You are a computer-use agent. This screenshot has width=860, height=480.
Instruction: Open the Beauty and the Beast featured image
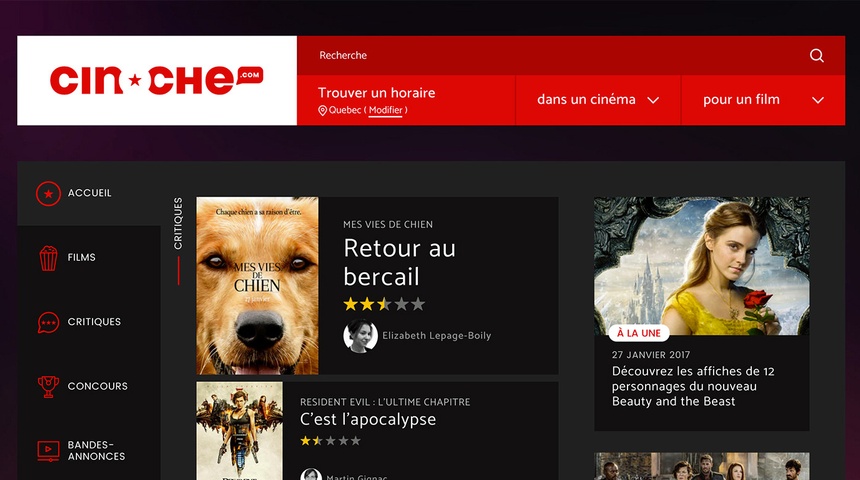[x=701, y=266]
